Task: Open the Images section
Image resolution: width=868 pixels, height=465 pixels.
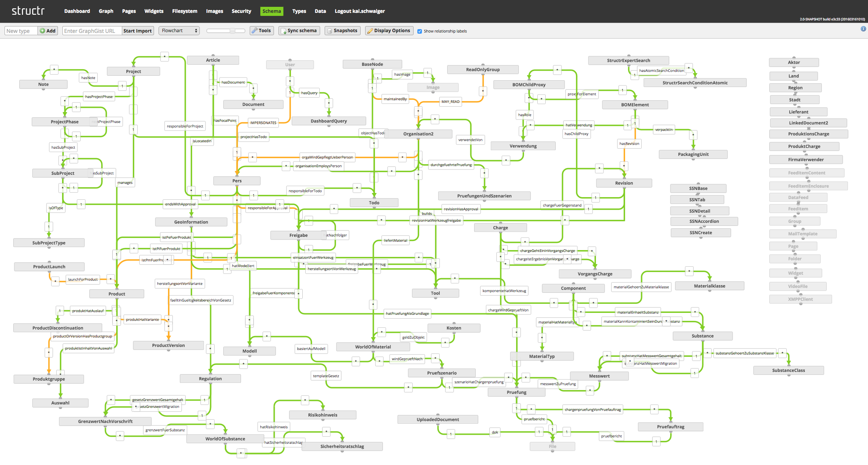Action: pos(215,11)
